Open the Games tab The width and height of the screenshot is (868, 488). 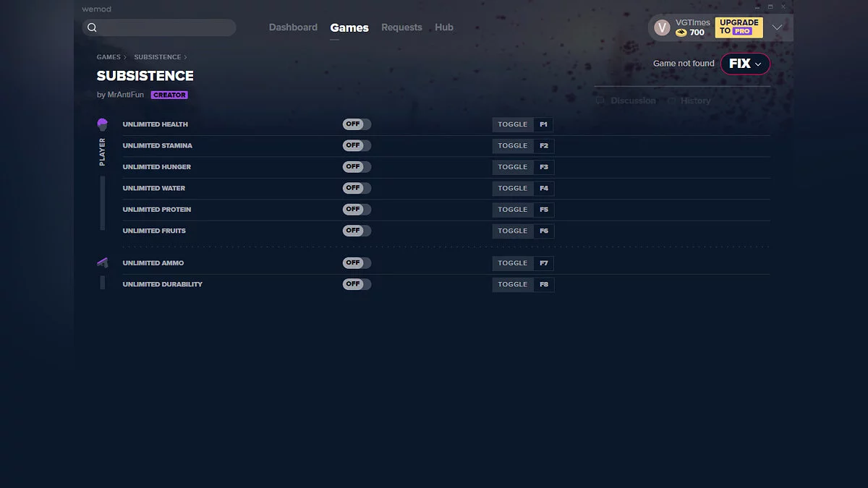click(349, 27)
